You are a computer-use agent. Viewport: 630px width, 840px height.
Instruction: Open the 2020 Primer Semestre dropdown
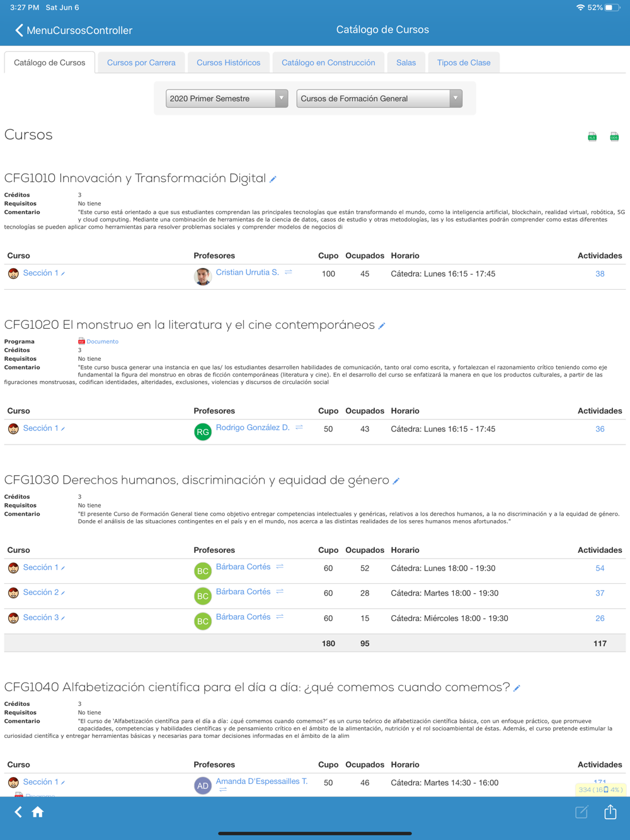[227, 98]
